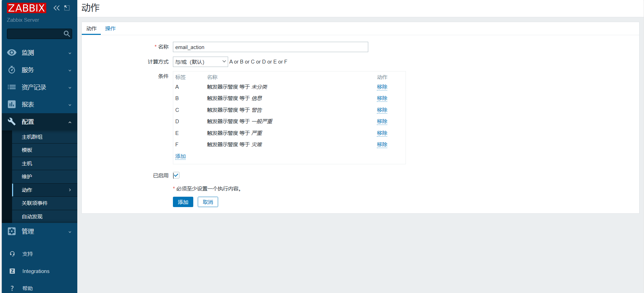Image resolution: width=644 pixels, height=293 pixels.
Task: Click the 帮助 question mark icon
Action: click(12, 288)
